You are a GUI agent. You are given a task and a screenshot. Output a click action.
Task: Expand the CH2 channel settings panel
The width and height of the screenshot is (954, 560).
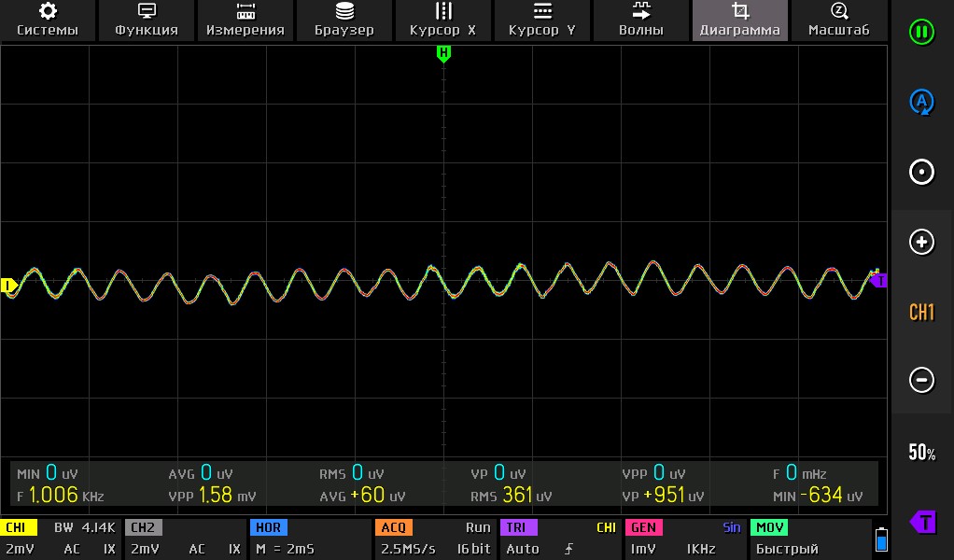pyautogui.click(x=184, y=539)
